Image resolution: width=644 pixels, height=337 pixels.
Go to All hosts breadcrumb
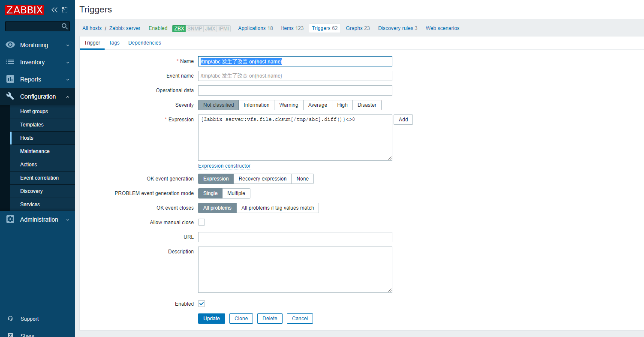tap(92, 28)
